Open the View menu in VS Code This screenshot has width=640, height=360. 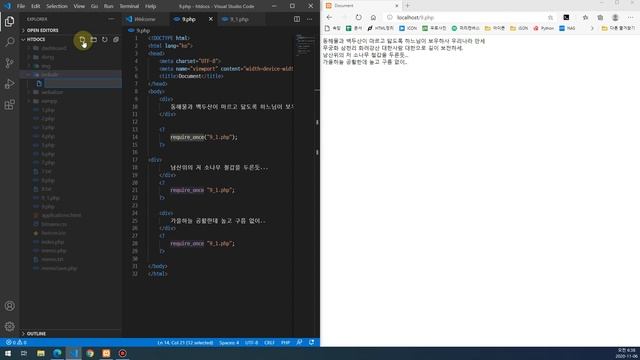click(79, 6)
